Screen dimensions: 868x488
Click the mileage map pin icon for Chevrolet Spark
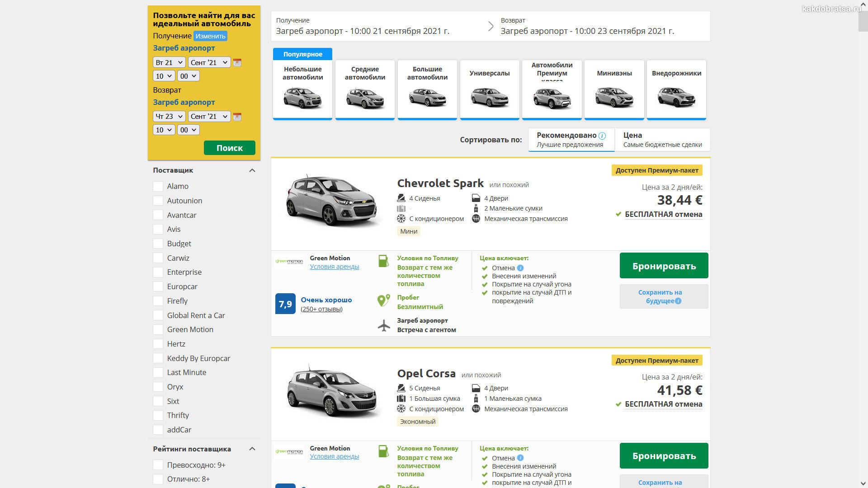click(383, 300)
